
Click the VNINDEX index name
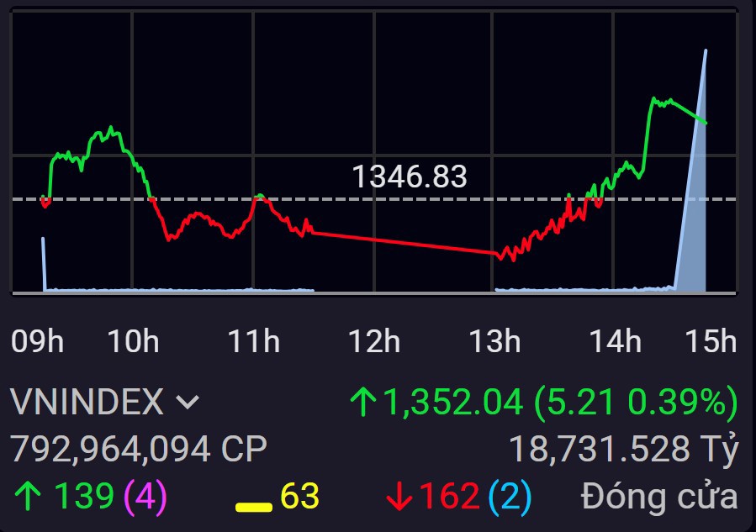pos(87,401)
